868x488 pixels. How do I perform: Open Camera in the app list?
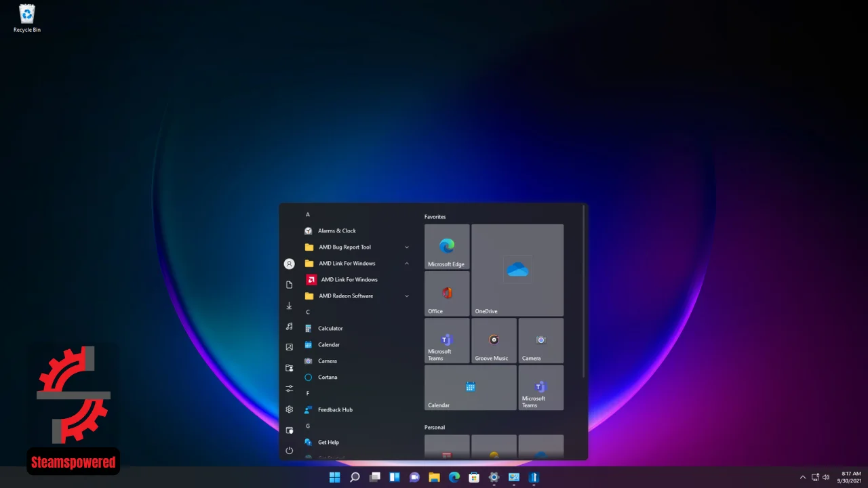click(357, 361)
